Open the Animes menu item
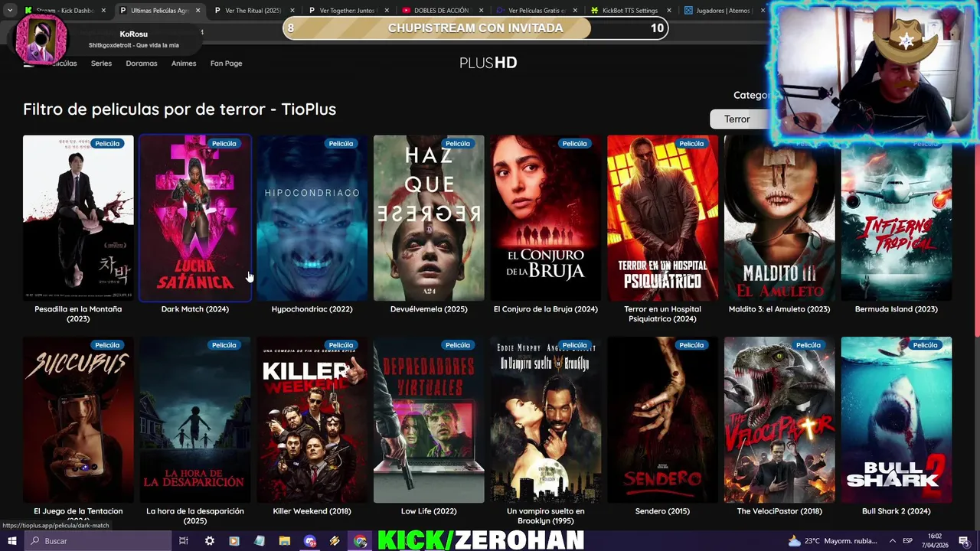 tap(184, 64)
